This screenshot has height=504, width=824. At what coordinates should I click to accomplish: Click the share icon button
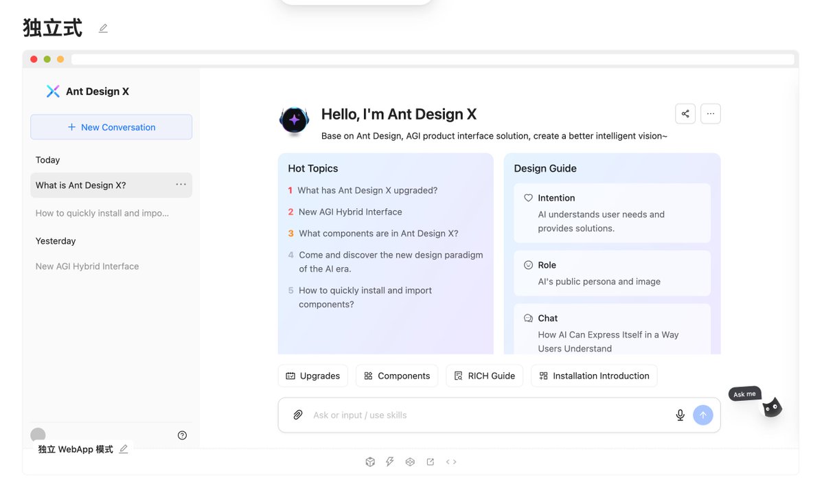[685, 114]
